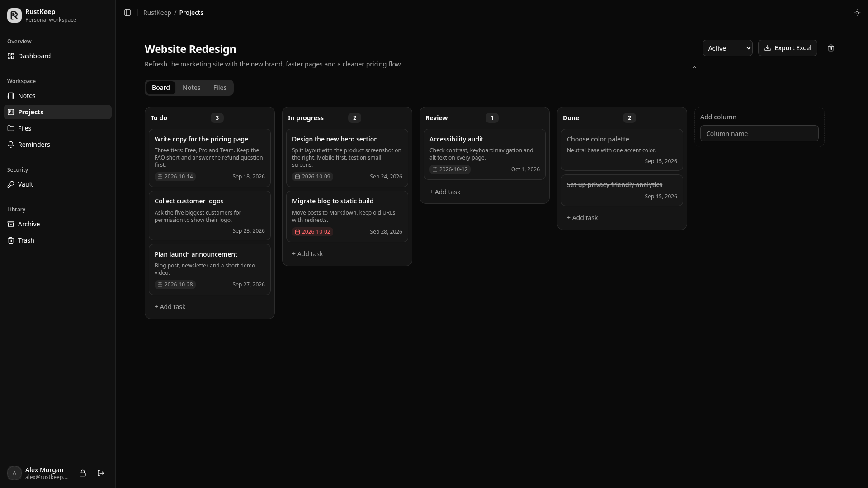This screenshot has height=488, width=868.
Task: Click the Vault key icon
Action: 11,184
